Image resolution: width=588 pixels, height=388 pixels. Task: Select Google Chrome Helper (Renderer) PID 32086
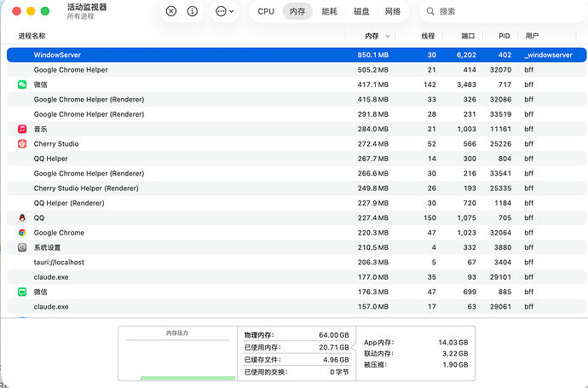click(297, 100)
